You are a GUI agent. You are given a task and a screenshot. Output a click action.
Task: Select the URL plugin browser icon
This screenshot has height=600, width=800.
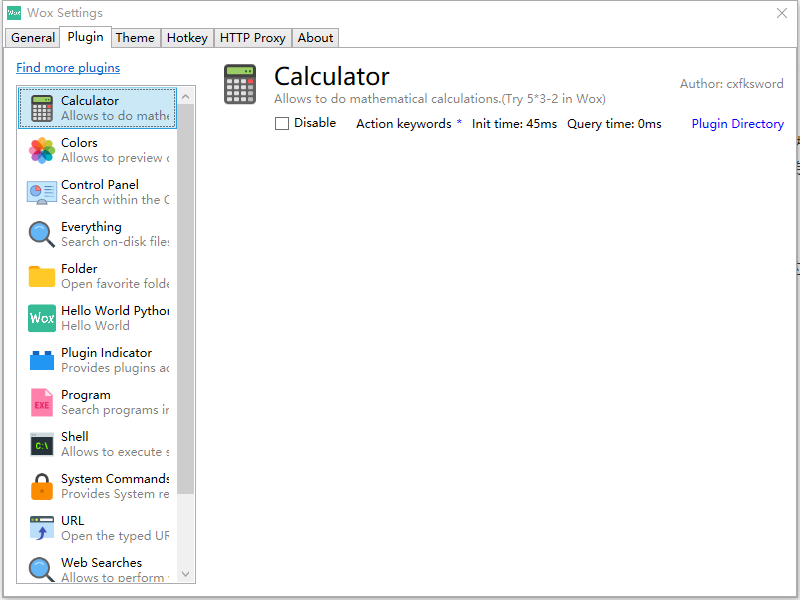point(42,528)
